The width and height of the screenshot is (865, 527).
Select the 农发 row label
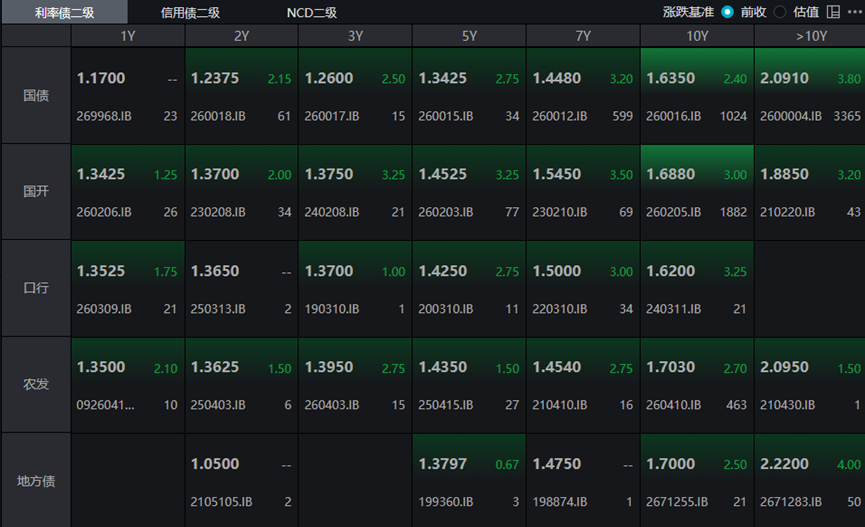(36, 384)
